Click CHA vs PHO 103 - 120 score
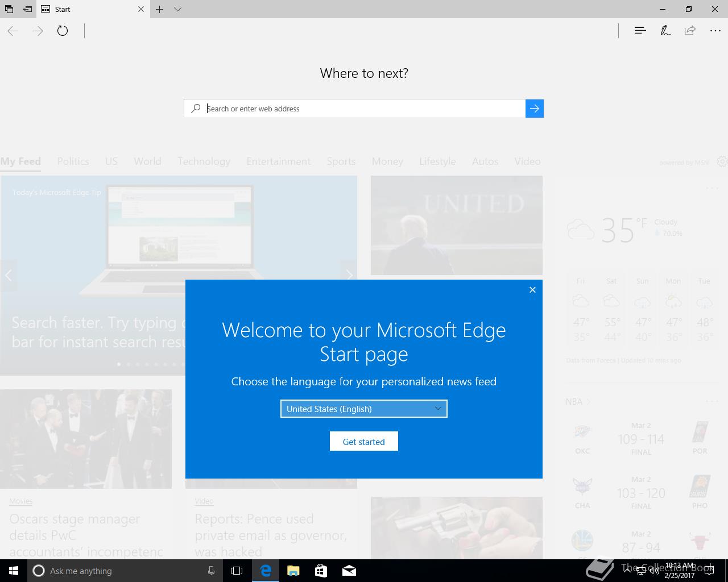 coord(641,493)
